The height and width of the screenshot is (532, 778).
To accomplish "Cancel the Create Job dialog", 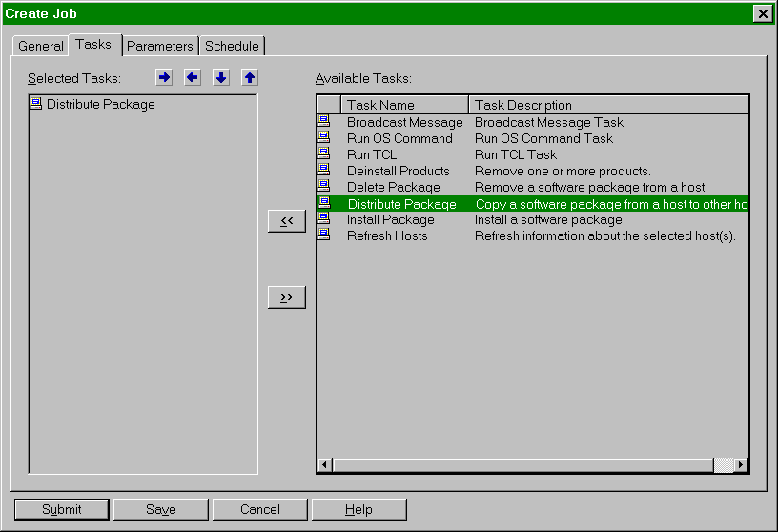I will tap(260, 510).
